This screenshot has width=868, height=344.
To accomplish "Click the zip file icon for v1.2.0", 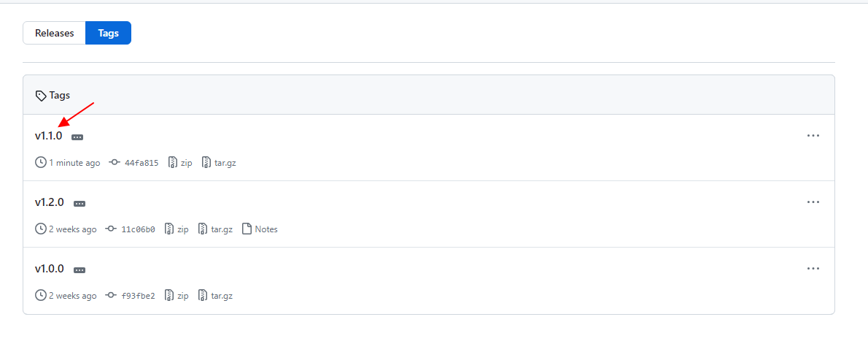I will point(169,229).
